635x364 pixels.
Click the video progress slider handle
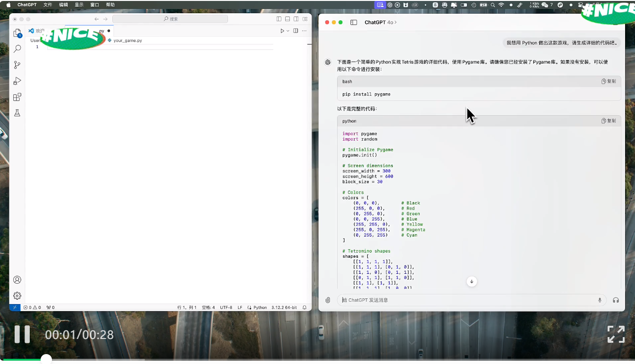pos(46,360)
